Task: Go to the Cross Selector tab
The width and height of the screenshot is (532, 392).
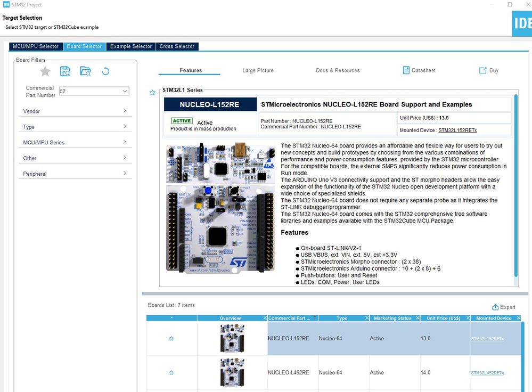Action: 177,46
